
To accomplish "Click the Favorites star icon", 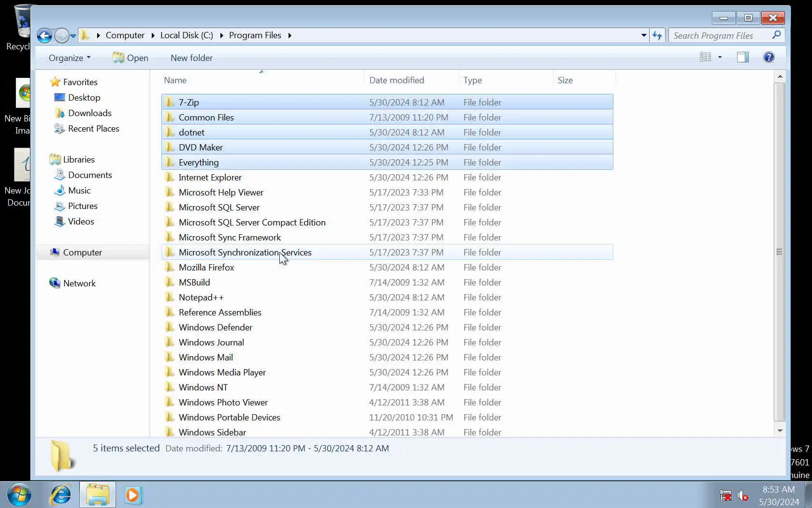I will pos(55,82).
